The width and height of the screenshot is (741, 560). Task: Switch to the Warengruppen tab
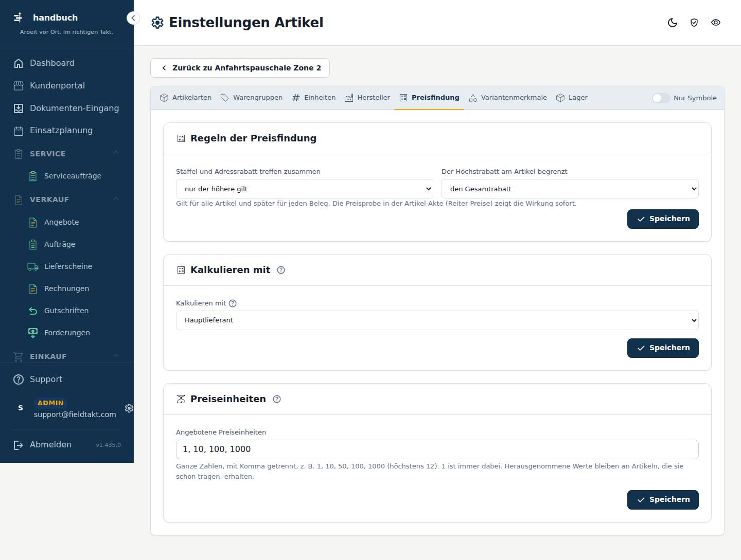(252, 98)
